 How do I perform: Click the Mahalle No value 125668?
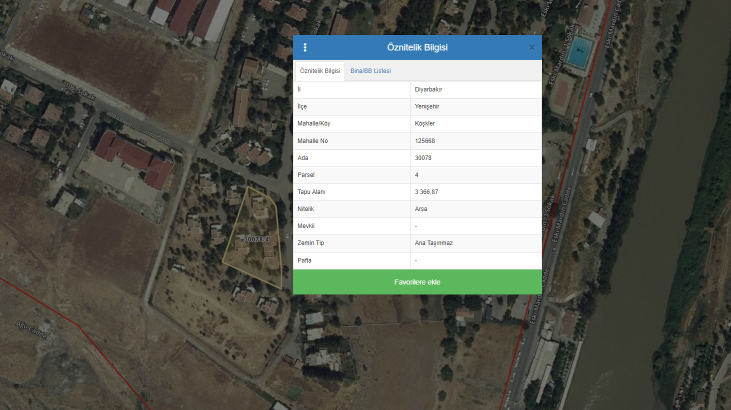pyautogui.click(x=424, y=140)
